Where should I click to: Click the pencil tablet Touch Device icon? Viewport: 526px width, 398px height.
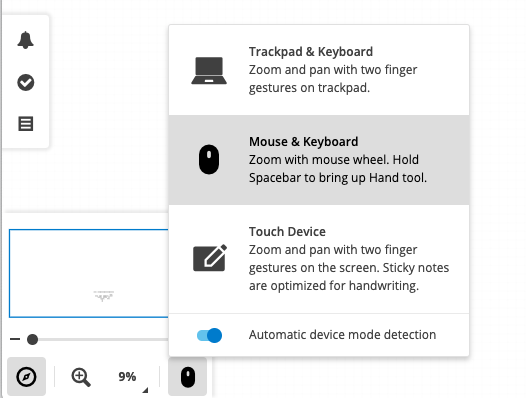click(210, 258)
